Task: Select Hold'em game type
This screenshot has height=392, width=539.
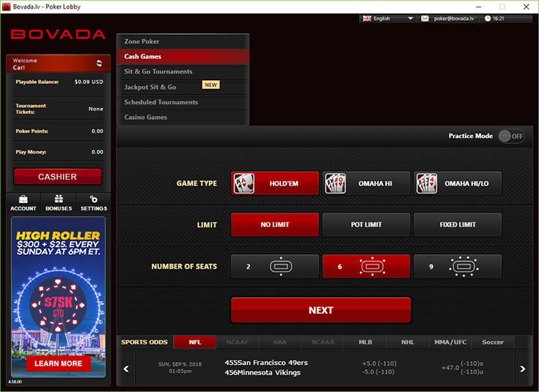Action: click(275, 183)
